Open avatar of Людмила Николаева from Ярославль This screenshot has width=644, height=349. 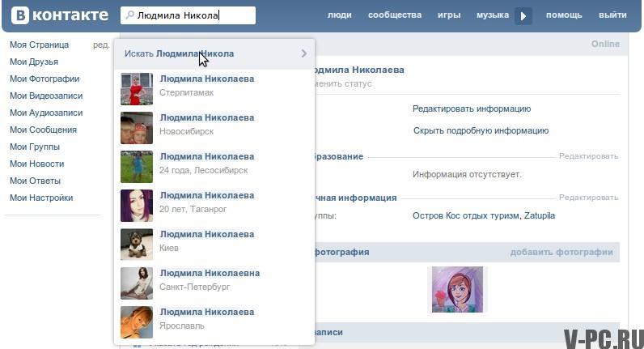pyautogui.click(x=137, y=321)
